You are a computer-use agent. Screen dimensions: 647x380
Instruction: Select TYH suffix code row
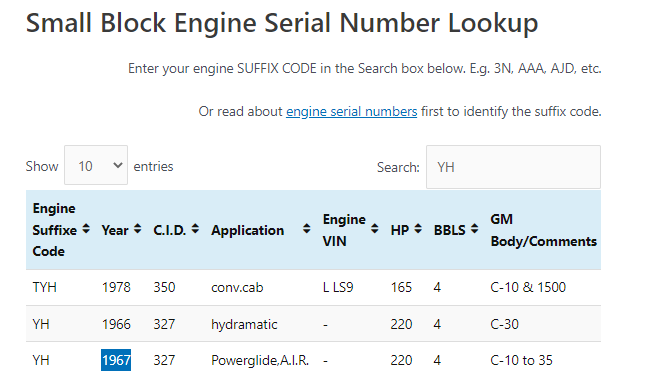point(313,287)
